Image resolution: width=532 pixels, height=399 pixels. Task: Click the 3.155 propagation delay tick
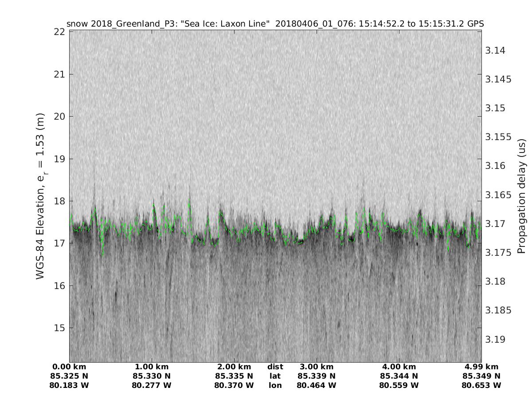click(x=498, y=137)
